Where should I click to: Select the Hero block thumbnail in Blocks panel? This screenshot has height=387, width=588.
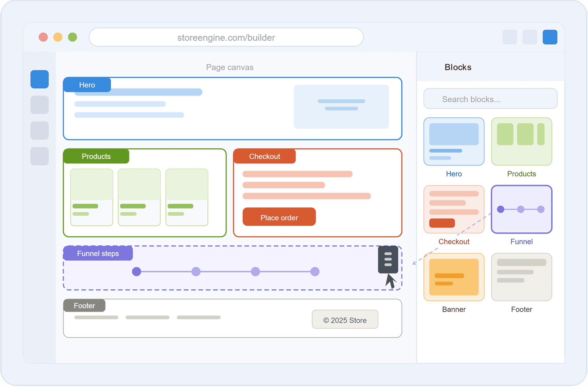click(x=454, y=142)
